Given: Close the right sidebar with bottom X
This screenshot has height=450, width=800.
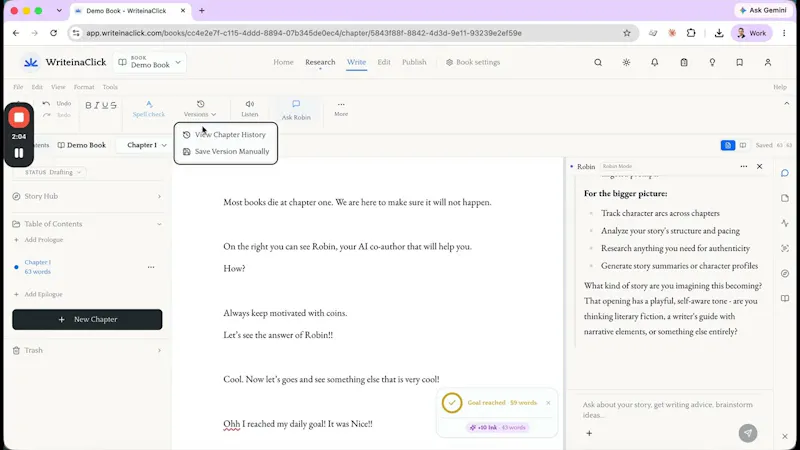Looking at the screenshot, I should tap(785, 436).
